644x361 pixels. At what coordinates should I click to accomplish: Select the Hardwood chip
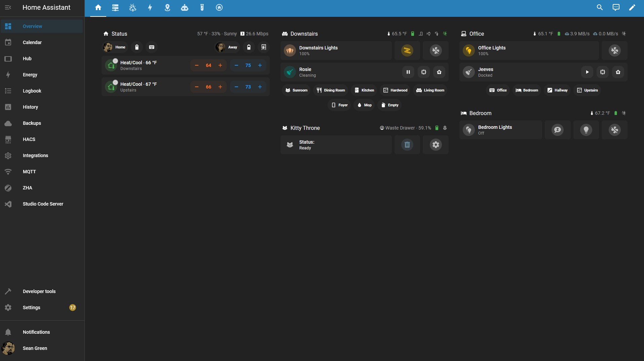(x=395, y=90)
